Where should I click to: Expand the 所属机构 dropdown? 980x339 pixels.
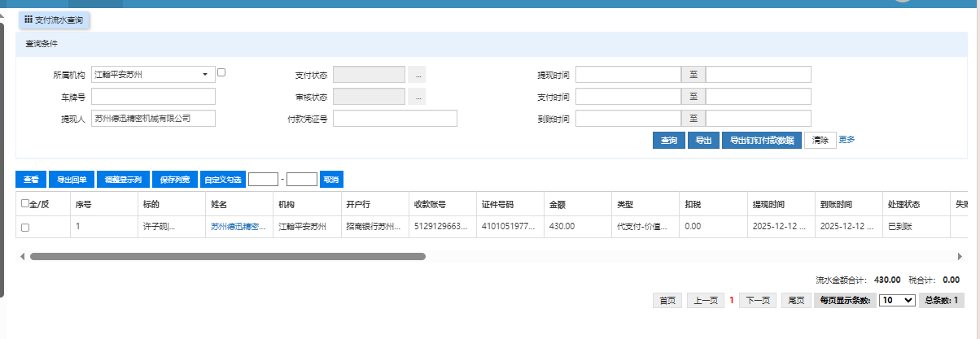click(x=205, y=75)
